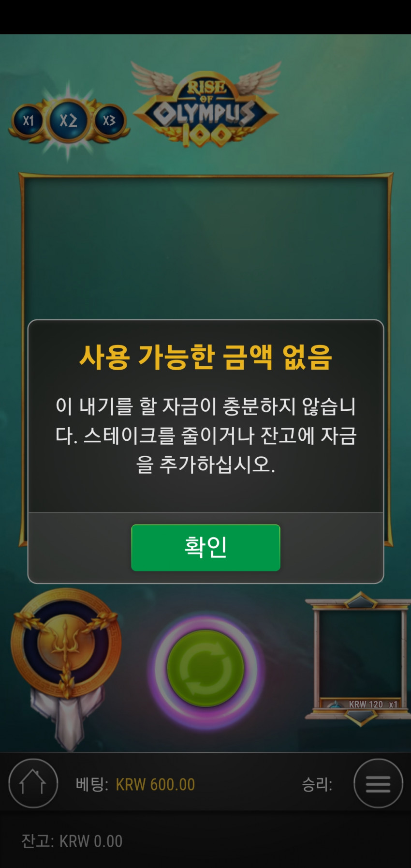This screenshot has width=411, height=868.
Task: Confirm the dialog with the green 확인 button
Action: point(205,547)
